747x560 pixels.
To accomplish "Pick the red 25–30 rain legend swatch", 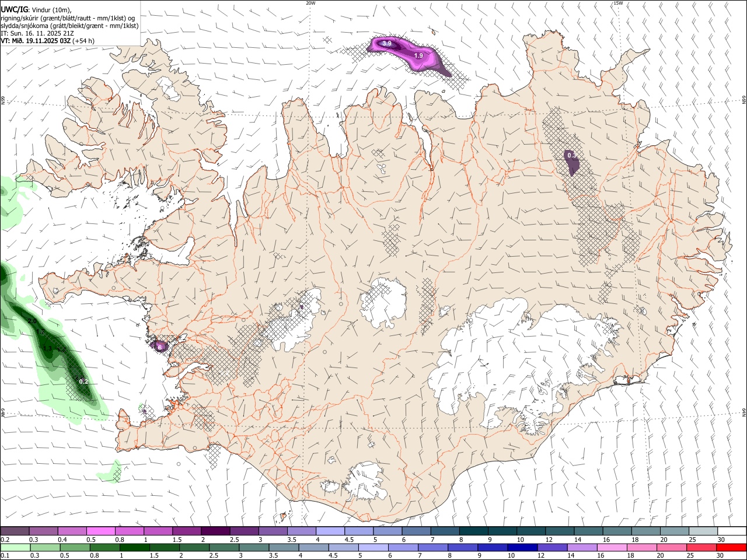I will 702,547.
